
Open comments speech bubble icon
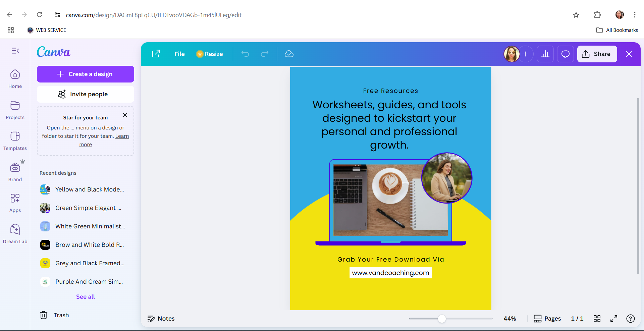[x=566, y=54]
